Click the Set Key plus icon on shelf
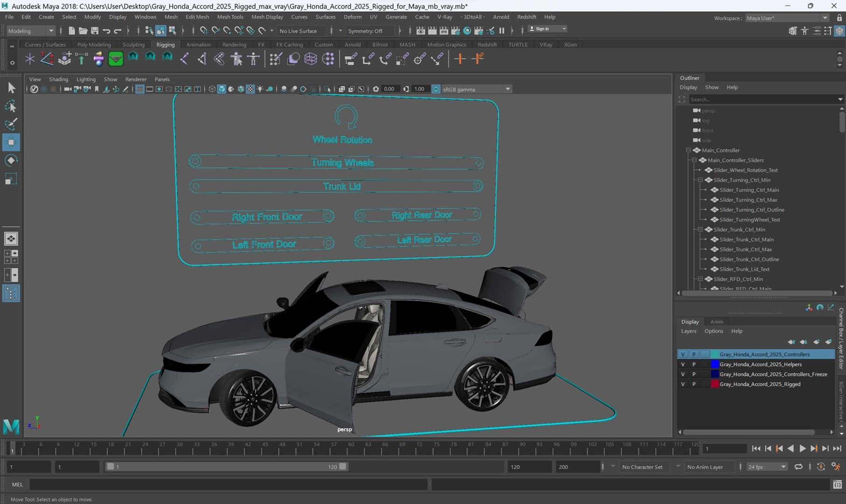Image resolution: width=846 pixels, height=504 pixels. tap(460, 59)
